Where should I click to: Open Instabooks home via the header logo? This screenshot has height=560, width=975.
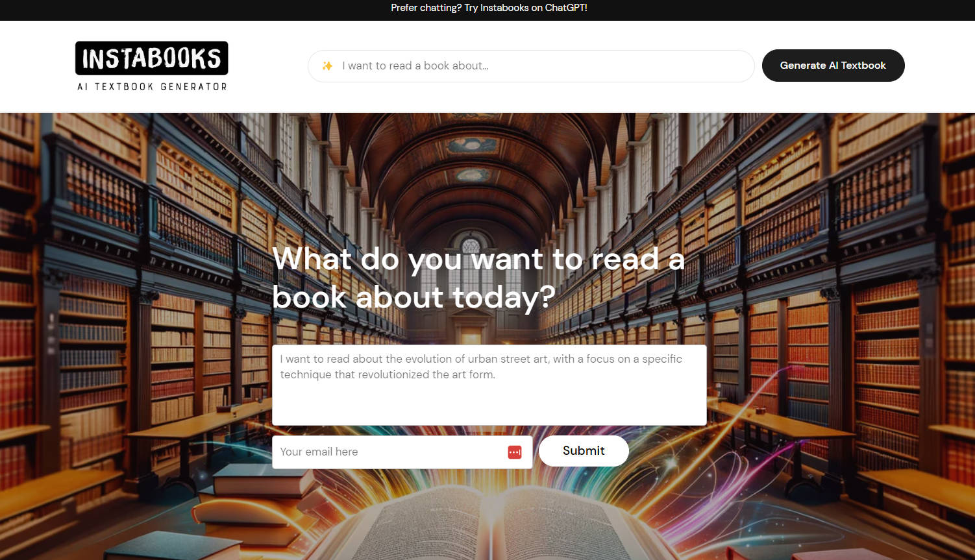tap(151, 58)
